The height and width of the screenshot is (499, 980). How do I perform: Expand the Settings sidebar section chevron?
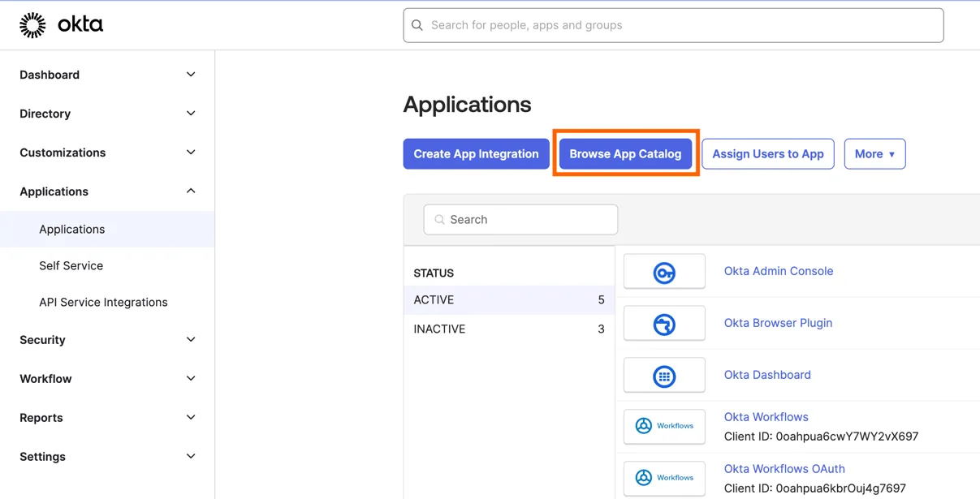coord(191,457)
